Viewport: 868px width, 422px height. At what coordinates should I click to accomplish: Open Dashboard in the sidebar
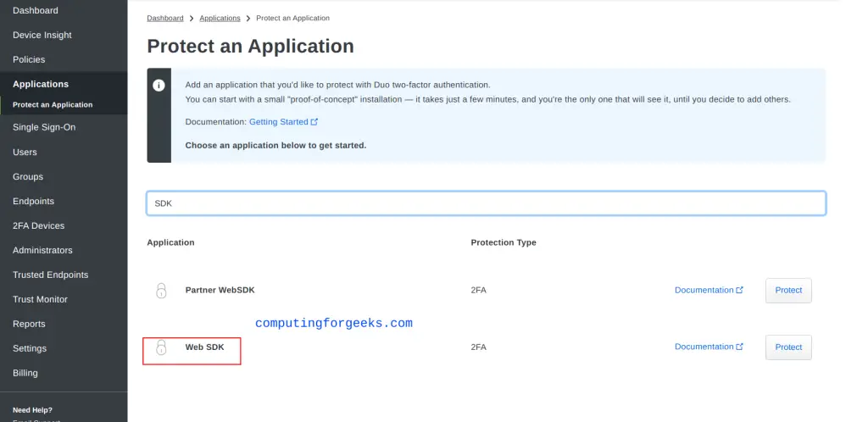pyautogui.click(x=36, y=10)
